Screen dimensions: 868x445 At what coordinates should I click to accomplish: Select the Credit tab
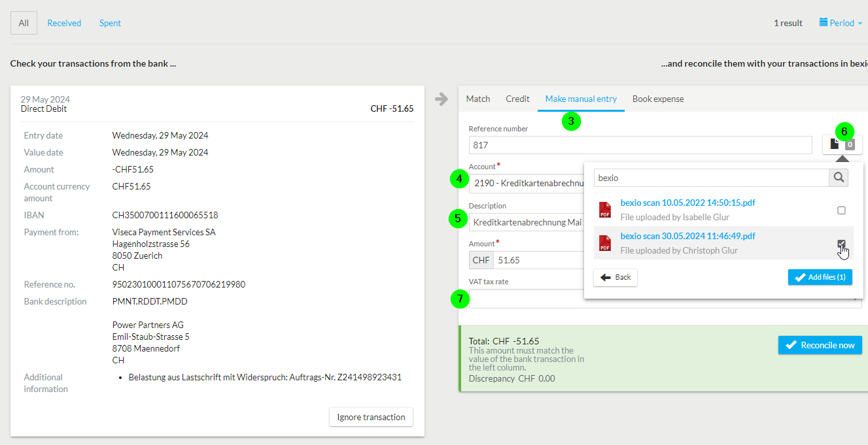point(517,99)
